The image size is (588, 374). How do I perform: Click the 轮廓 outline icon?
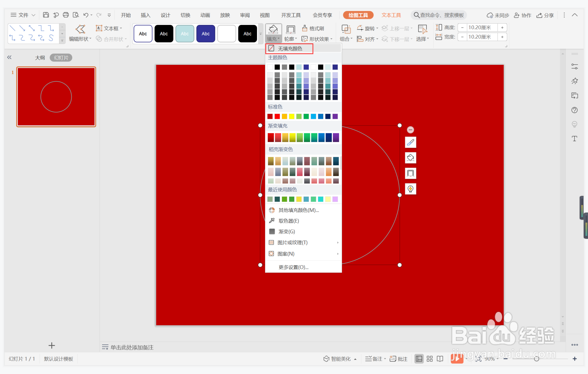click(x=290, y=29)
